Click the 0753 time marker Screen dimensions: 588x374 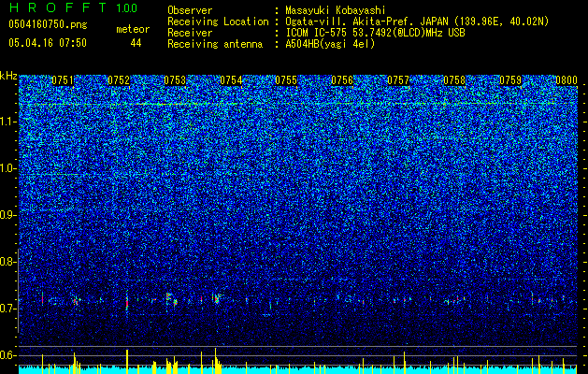(175, 80)
